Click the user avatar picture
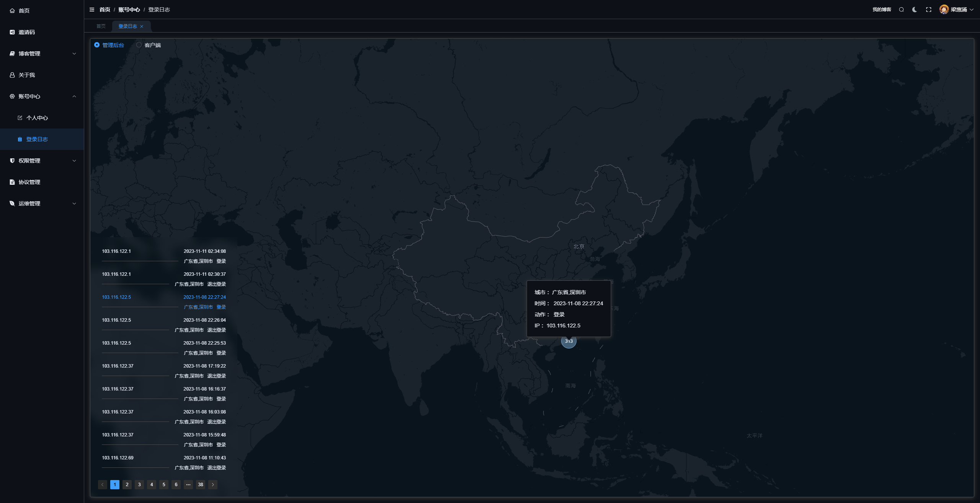980x503 pixels. click(x=944, y=10)
